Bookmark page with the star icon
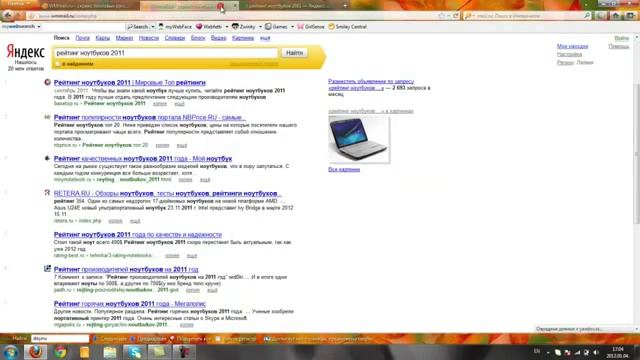Screen dimensions: 640x360 click(442, 16)
